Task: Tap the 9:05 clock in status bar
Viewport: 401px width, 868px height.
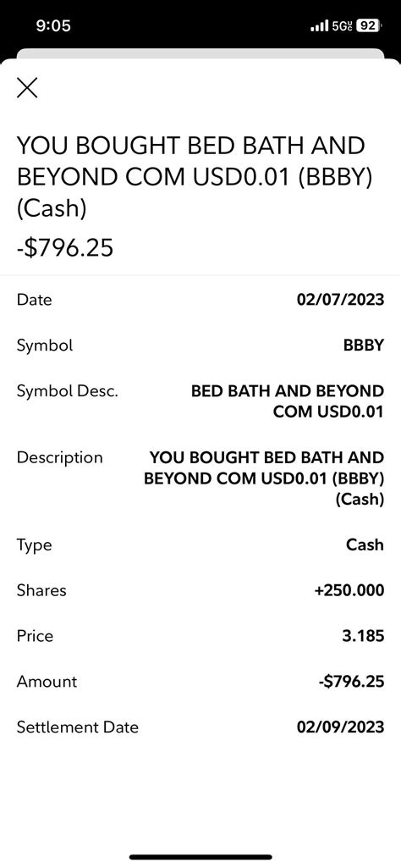Action: (x=53, y=26)
